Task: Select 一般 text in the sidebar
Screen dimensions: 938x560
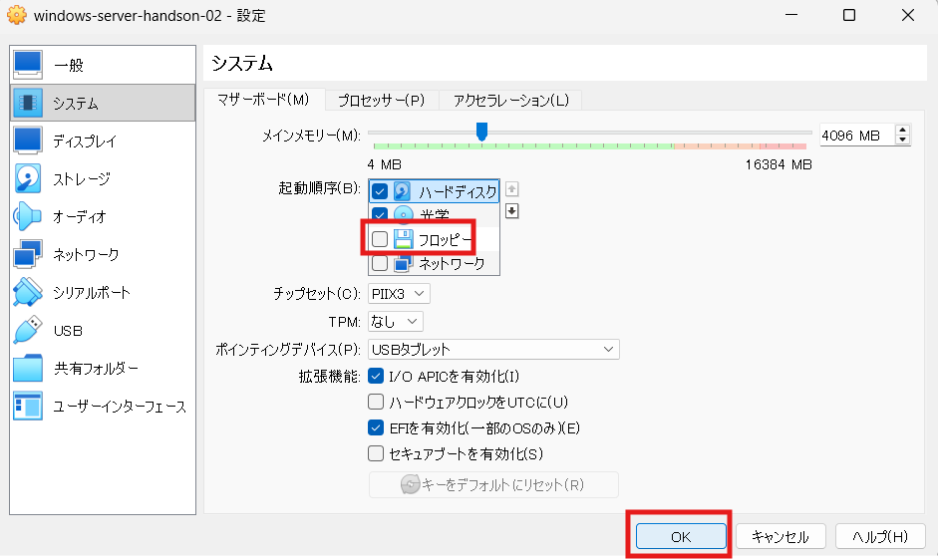Action: click(69, 65)
